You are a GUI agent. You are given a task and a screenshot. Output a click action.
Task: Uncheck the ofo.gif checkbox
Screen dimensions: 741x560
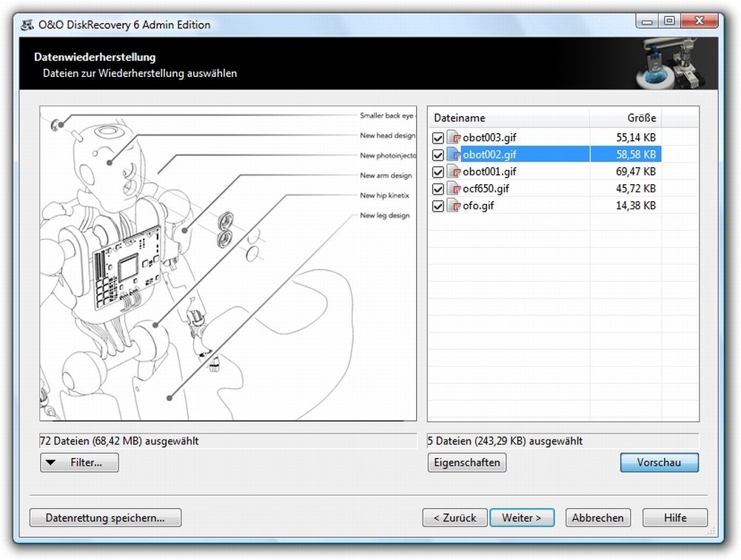[x=437, y=206]
